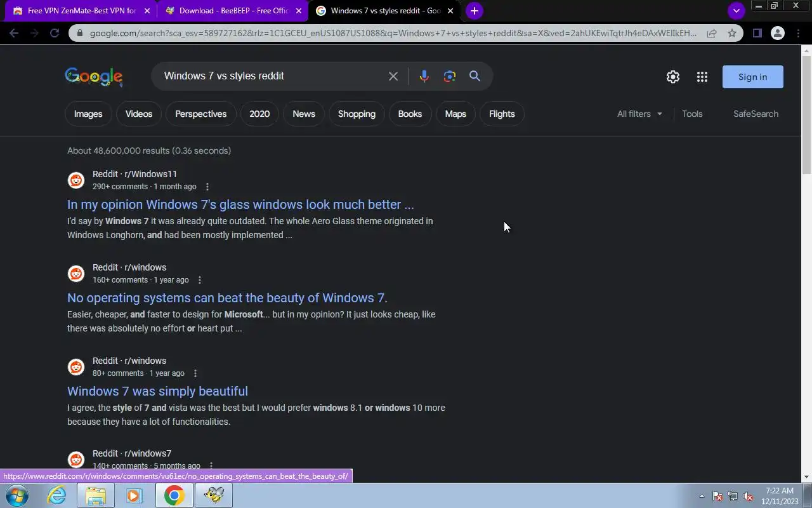Launch Internet Explorer from taskbar
Screen dimensions: 812x508
(57, 495)
